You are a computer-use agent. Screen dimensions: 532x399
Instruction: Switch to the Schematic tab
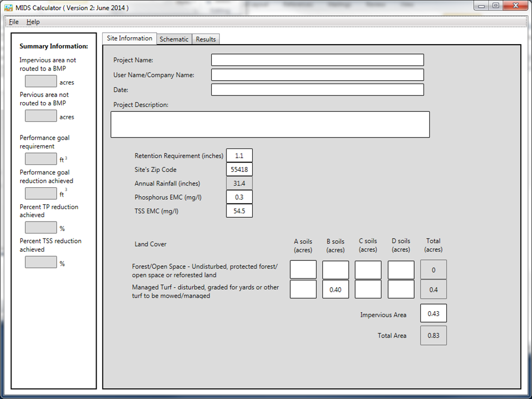pyautogui.click(x=174, y=39)
